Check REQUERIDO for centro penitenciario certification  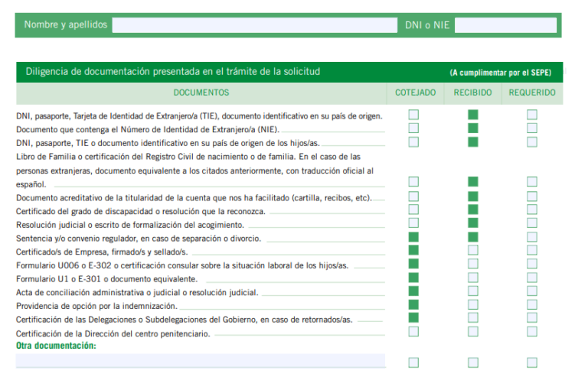click(x=532, y=332)
